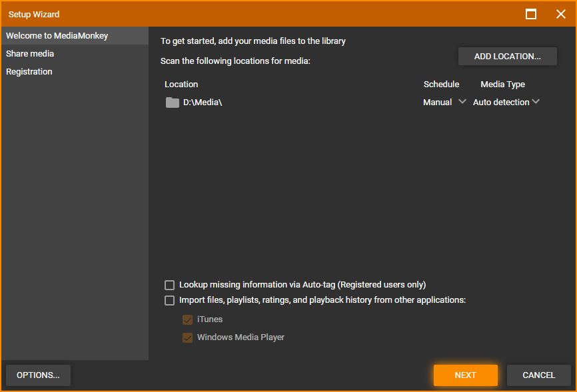Click the Schedule column header
The height and width of the screenshot is (392, 577).
(x=441, y=85)
